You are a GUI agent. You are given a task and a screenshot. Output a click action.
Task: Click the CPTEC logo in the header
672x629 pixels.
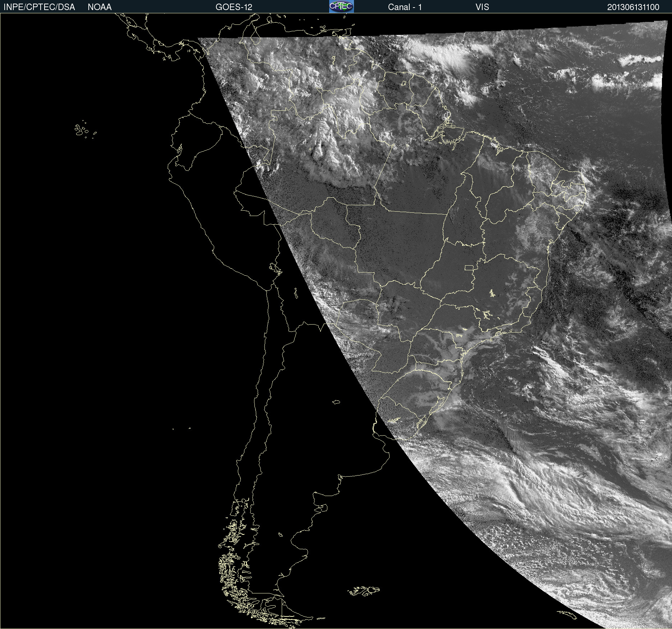(341, 6)
